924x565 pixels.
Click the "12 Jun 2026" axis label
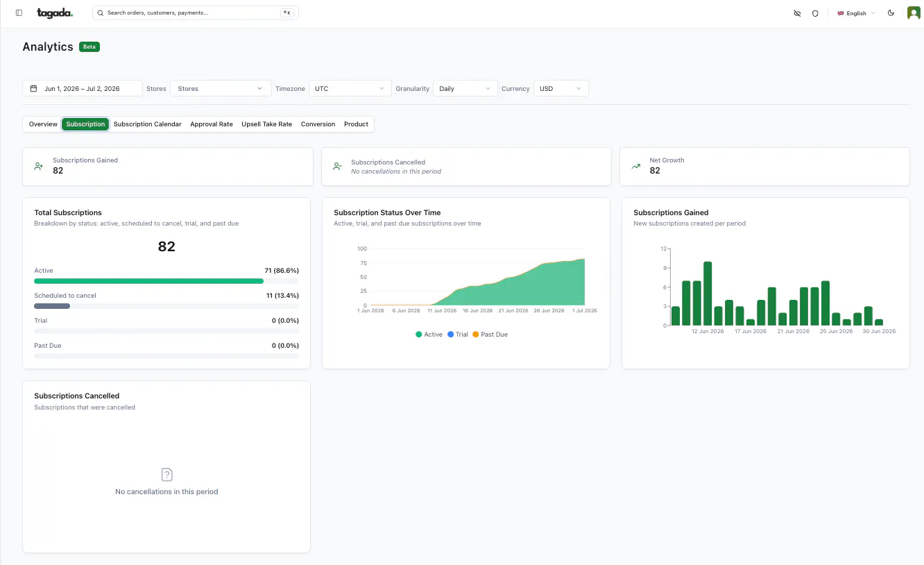[708, 331]
